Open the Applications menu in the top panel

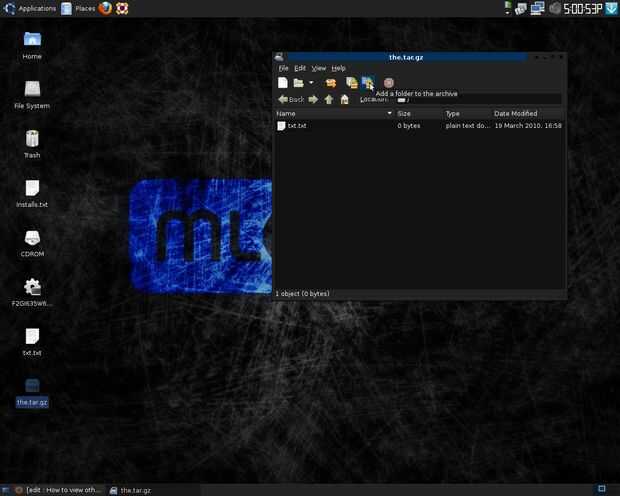(x=30, y=8)
